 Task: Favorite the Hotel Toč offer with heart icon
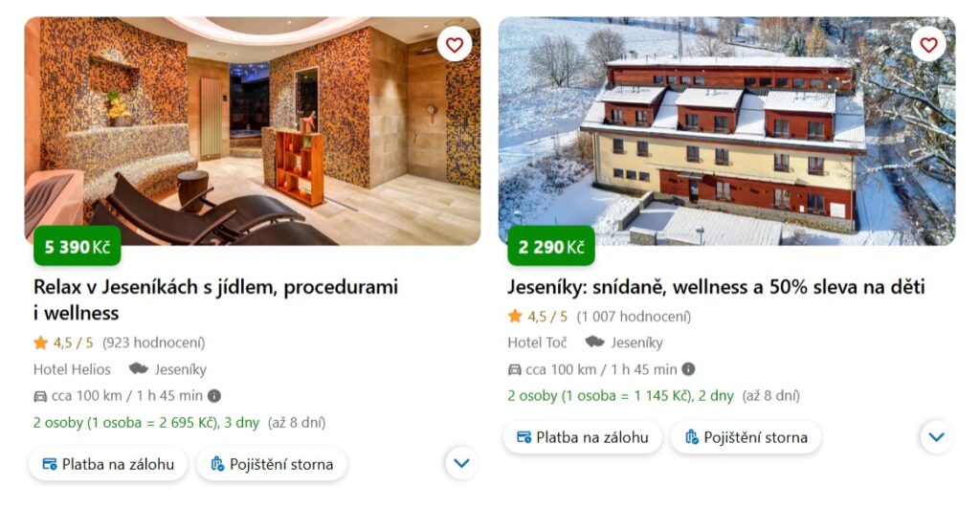928,44
